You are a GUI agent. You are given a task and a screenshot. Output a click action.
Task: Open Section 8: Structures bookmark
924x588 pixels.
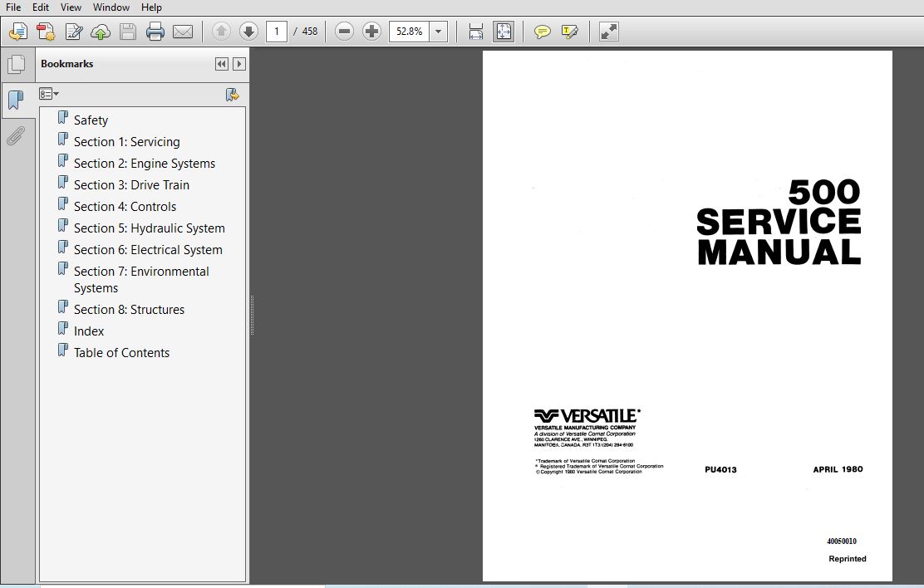(x=129, y=309)
